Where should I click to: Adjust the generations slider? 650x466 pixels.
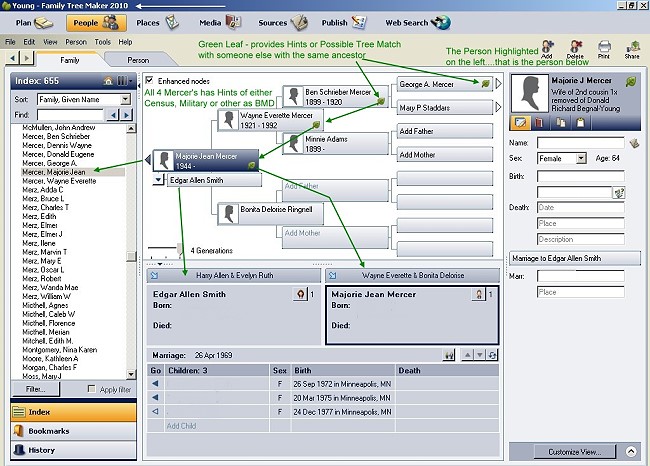click(179, 248)
